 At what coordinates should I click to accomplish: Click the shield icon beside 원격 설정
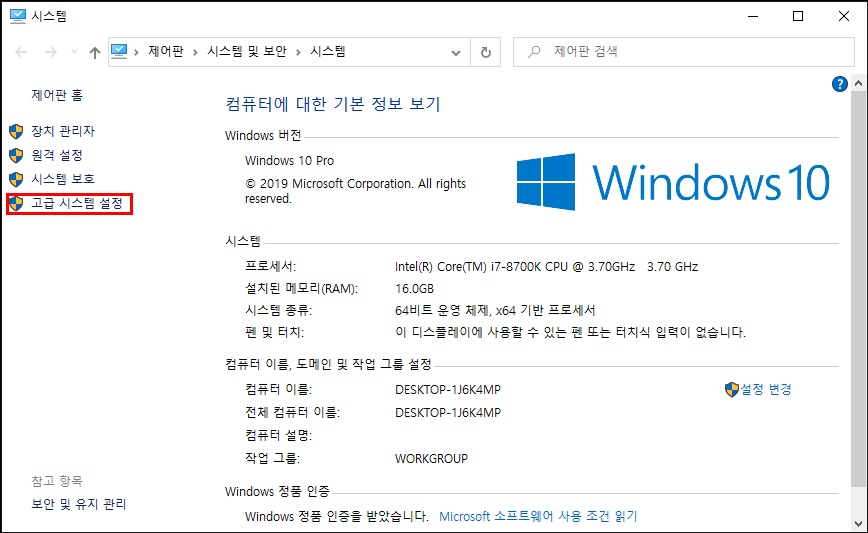(x=16, y=156)
